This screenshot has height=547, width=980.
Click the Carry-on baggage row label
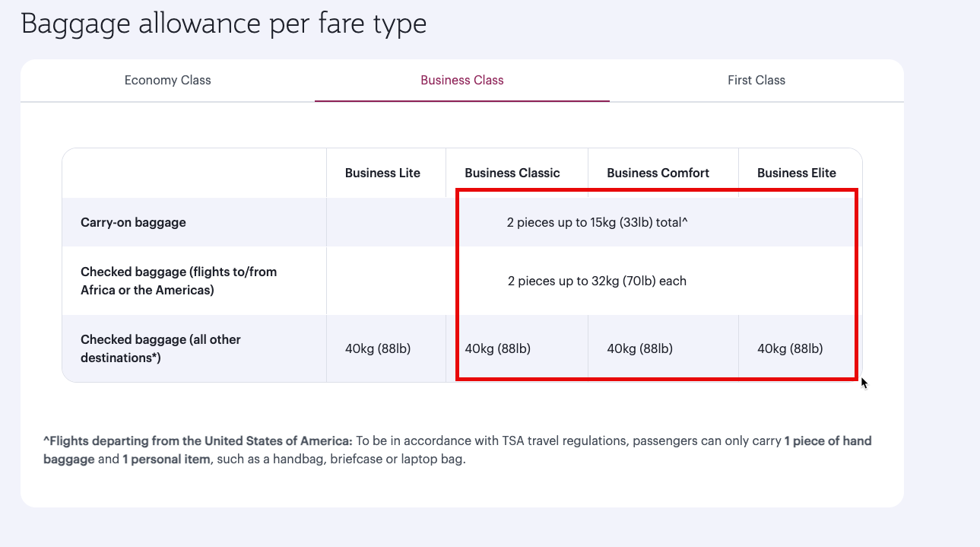133,222
